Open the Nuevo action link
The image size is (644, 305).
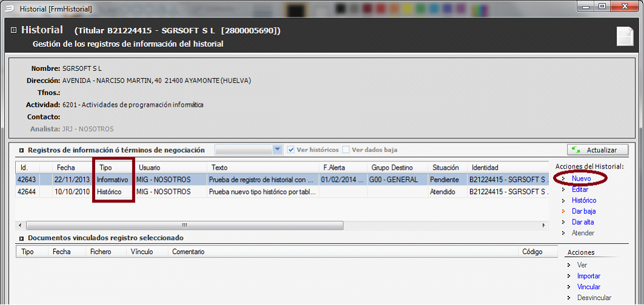pyautogui.click(x=581, y=179)
